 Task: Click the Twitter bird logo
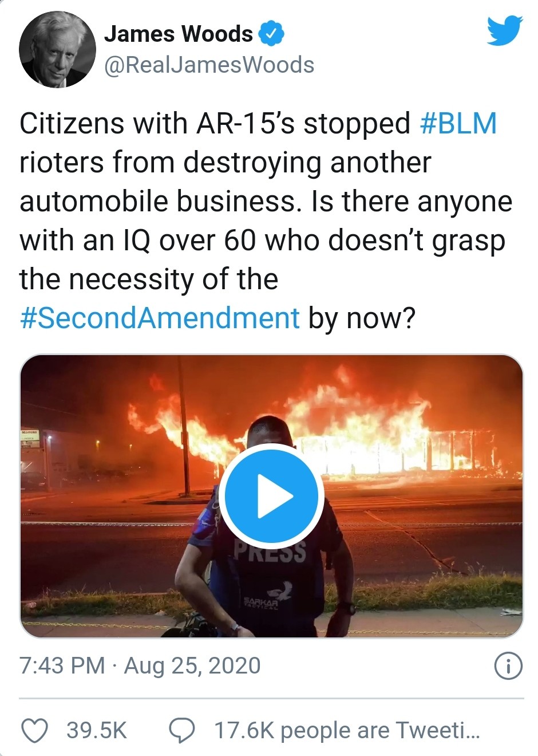(x=505, y=31)
